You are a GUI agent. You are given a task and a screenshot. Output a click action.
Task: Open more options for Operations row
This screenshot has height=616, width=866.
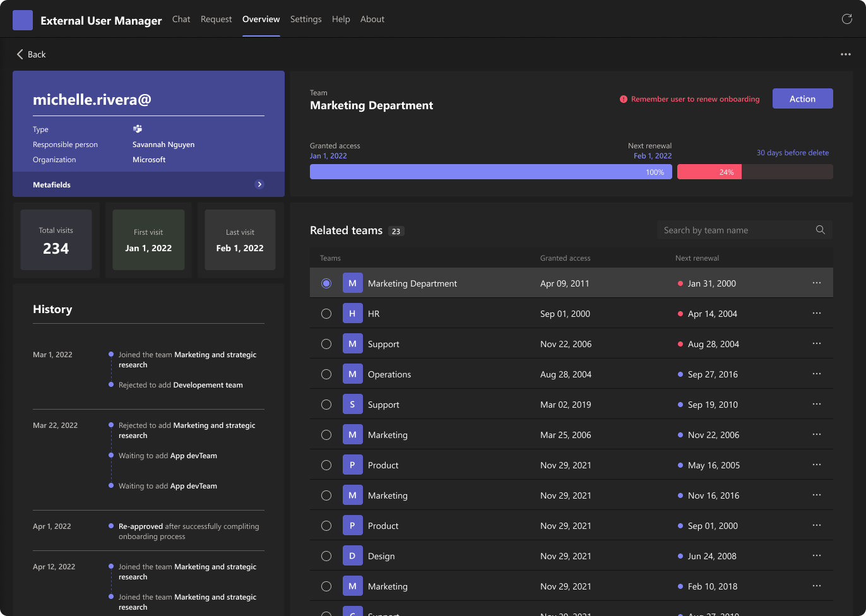coord(816,374)
